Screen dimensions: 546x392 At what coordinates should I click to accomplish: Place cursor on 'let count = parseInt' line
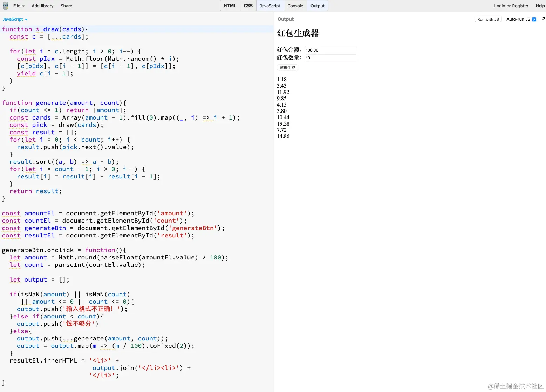coord(77,265)
